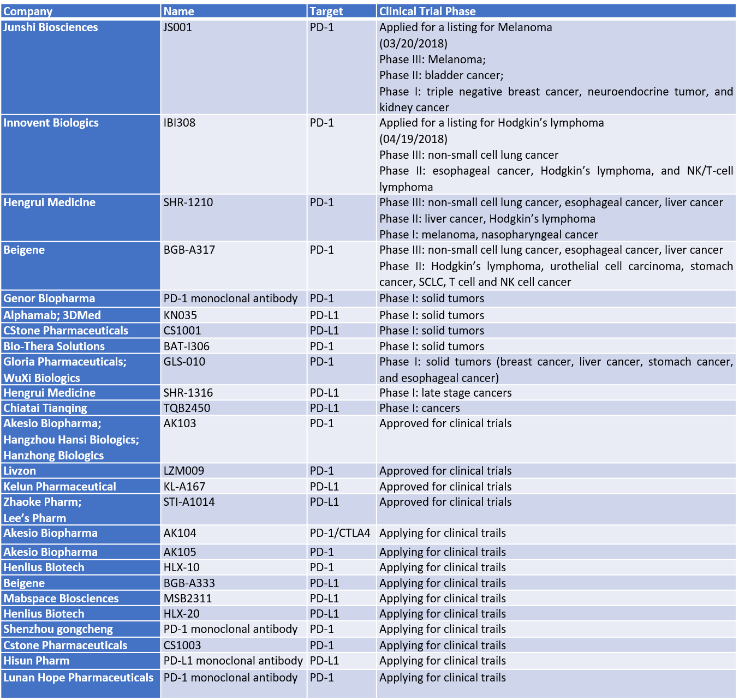This screenshot has width=739, height=700.
Task: Click the AK104 drug name
Action: coord(180,533)
